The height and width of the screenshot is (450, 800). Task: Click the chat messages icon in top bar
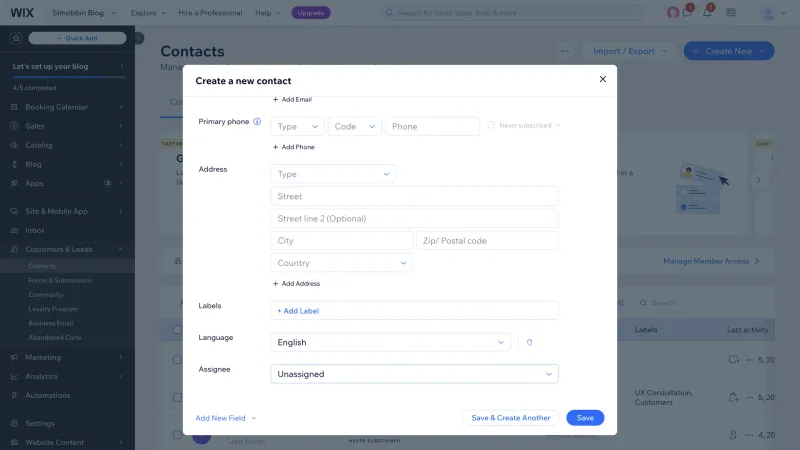(x=687, y=12)
